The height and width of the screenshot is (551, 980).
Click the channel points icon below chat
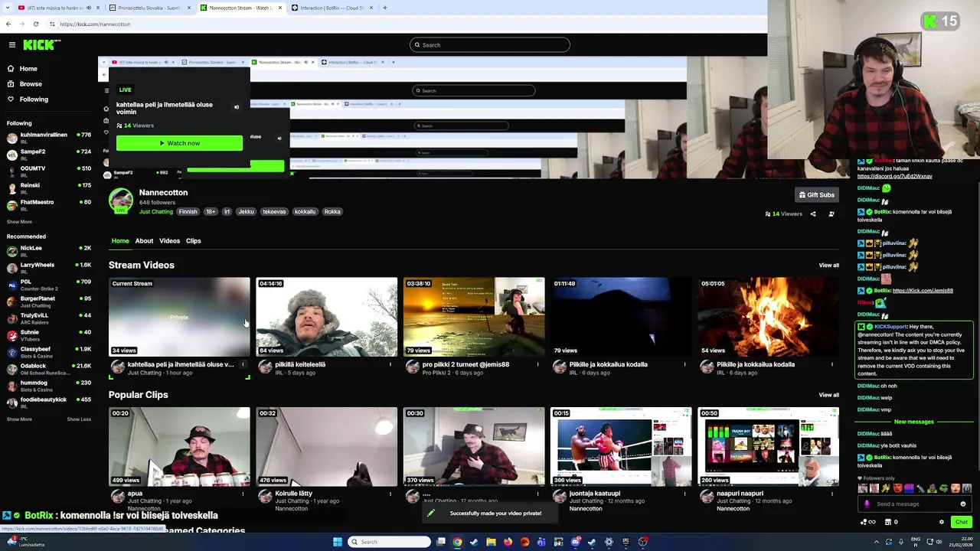pyautogui.click(x=867, y=522)
